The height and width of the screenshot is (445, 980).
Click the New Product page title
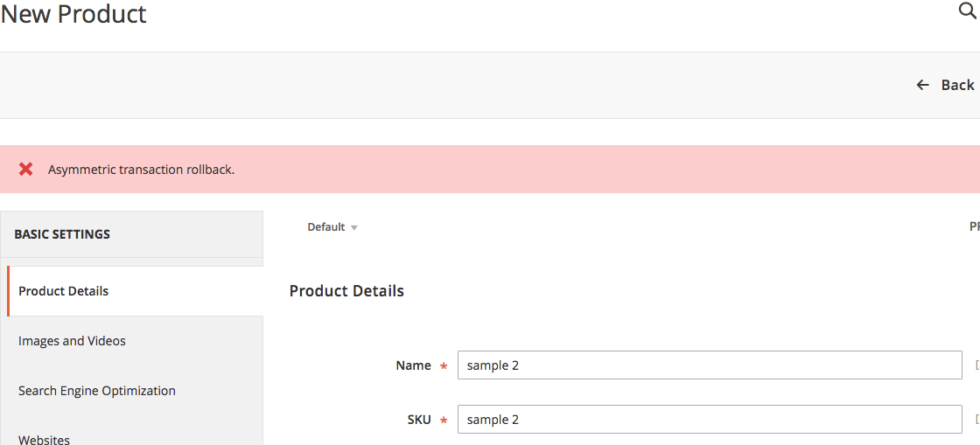point(73,14)
